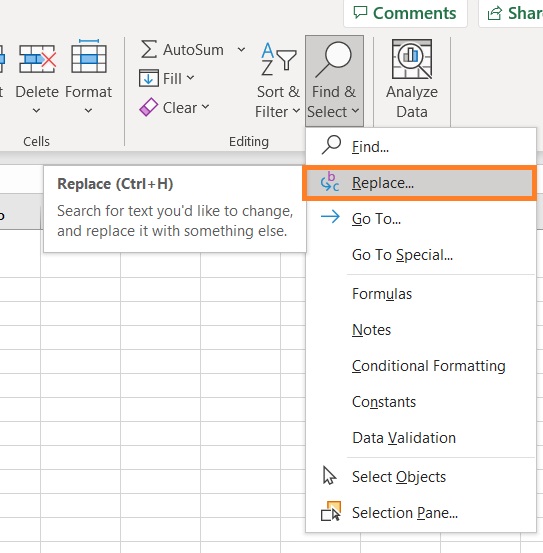Click the Delete cells icon
The width and height of the screenshot is (543, 553).
(37, 59)
